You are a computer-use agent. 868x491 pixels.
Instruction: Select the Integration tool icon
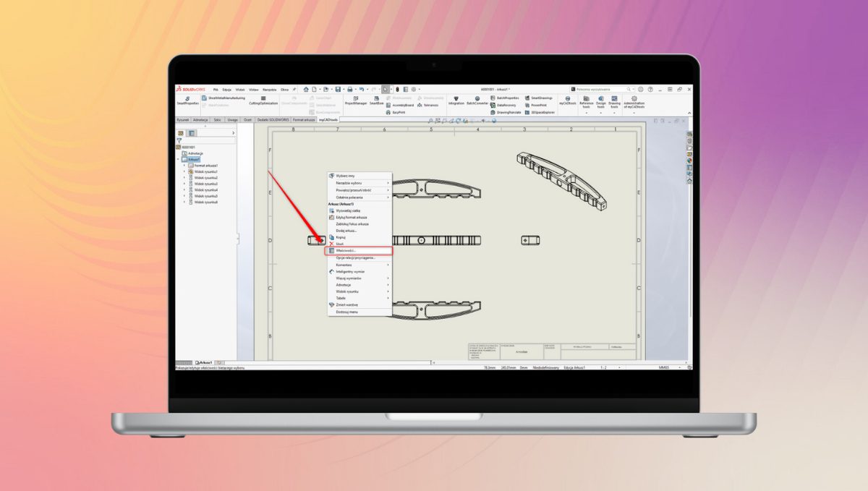point(456,99)
